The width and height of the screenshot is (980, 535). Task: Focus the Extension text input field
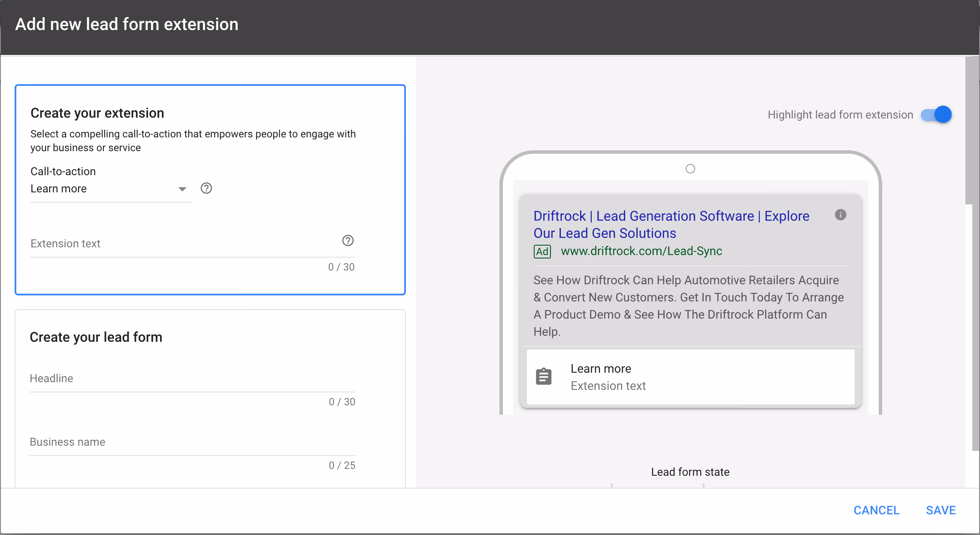185,243
